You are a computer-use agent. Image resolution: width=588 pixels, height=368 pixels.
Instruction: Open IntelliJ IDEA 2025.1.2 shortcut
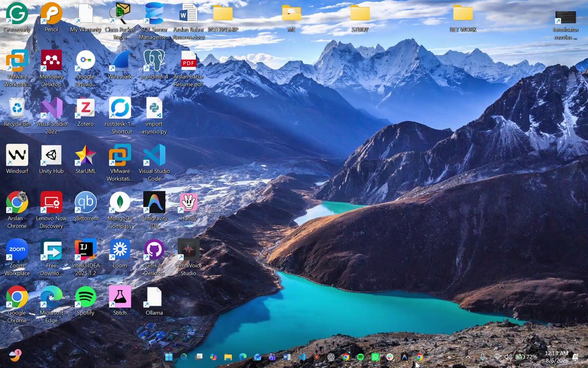(86, 249)
